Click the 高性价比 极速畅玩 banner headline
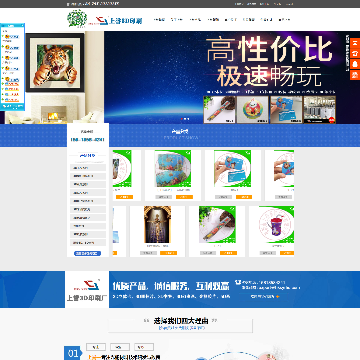The image size is (360, 360). tap(269, 63)
